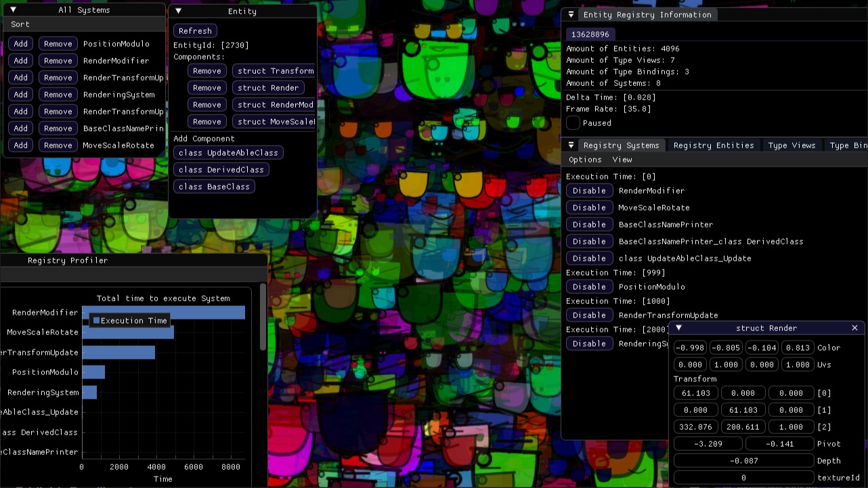This screenshot has height=488, width=868.
Task: Collapse the Entity window
Action: click(x=178, y=12)
